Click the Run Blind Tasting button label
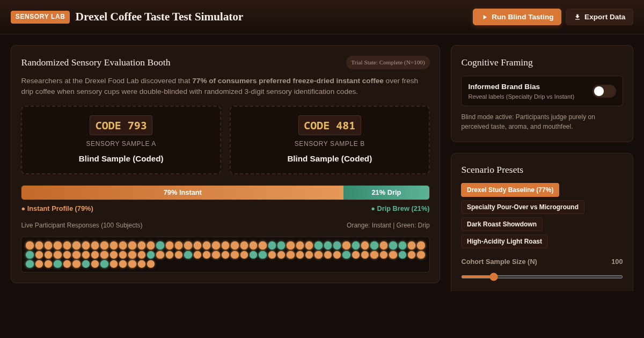Viewport: 644px width, 338px height. (x=522, y=17)
